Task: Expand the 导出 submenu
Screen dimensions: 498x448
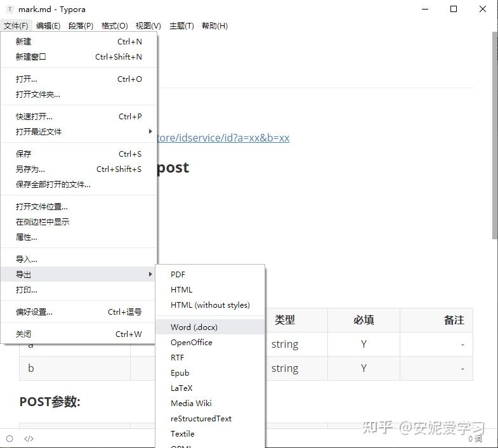Action: (x=79, y=275)
